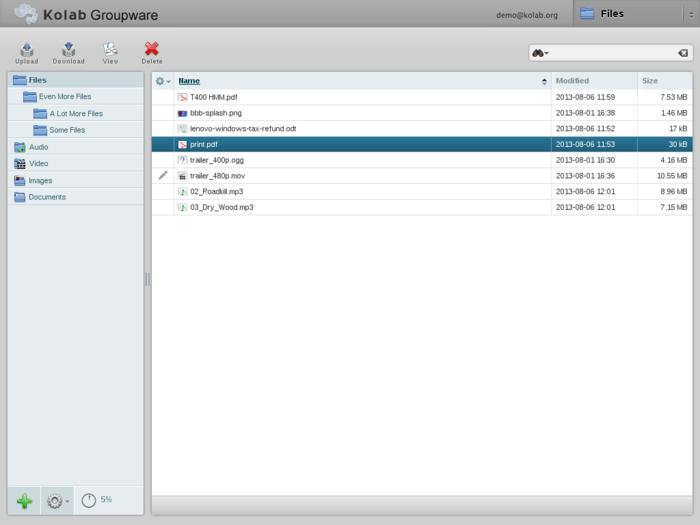Click inside the search input field
Screen dimensions: 700x525
click(610, 52)
